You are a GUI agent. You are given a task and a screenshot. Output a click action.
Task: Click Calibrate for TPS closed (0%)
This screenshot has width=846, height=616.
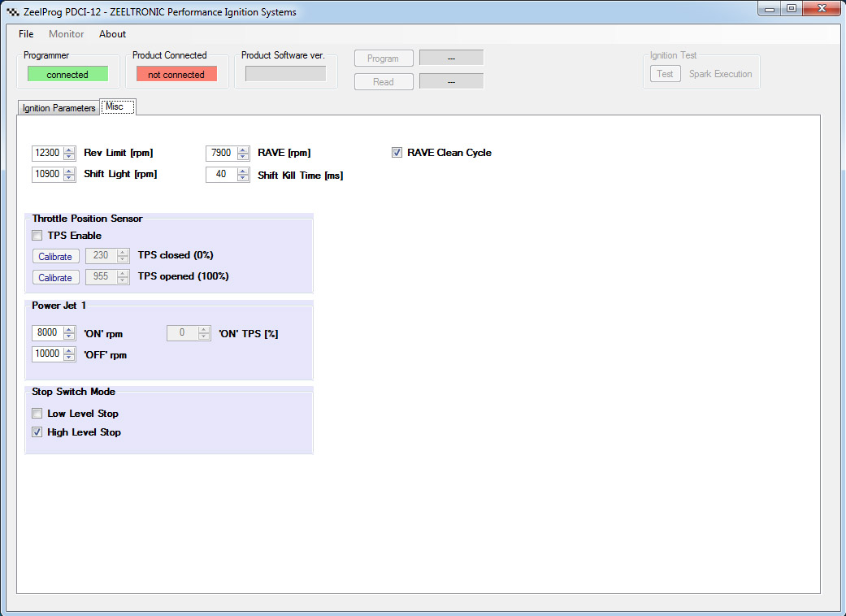tap(55, 256)
